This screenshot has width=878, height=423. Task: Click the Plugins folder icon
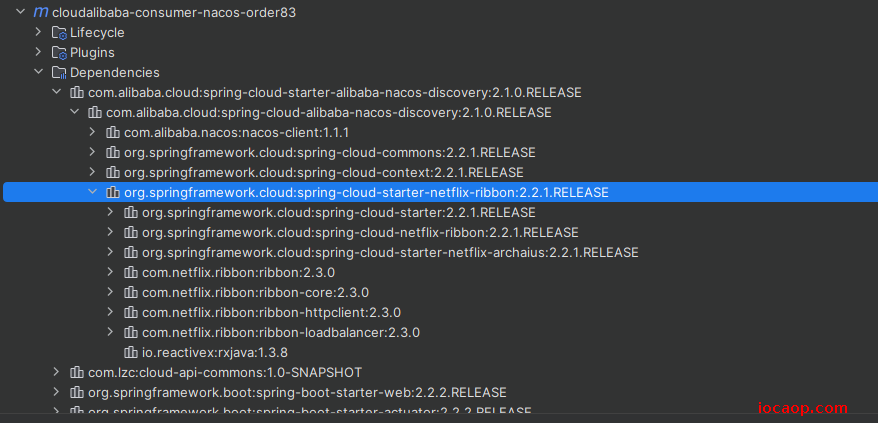click(x=59, y=53)
